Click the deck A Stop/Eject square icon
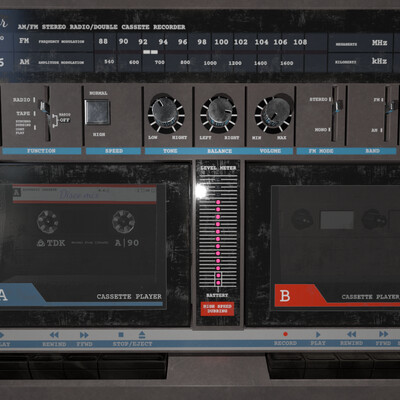This screenshot has height=400, width=400. 121,334
